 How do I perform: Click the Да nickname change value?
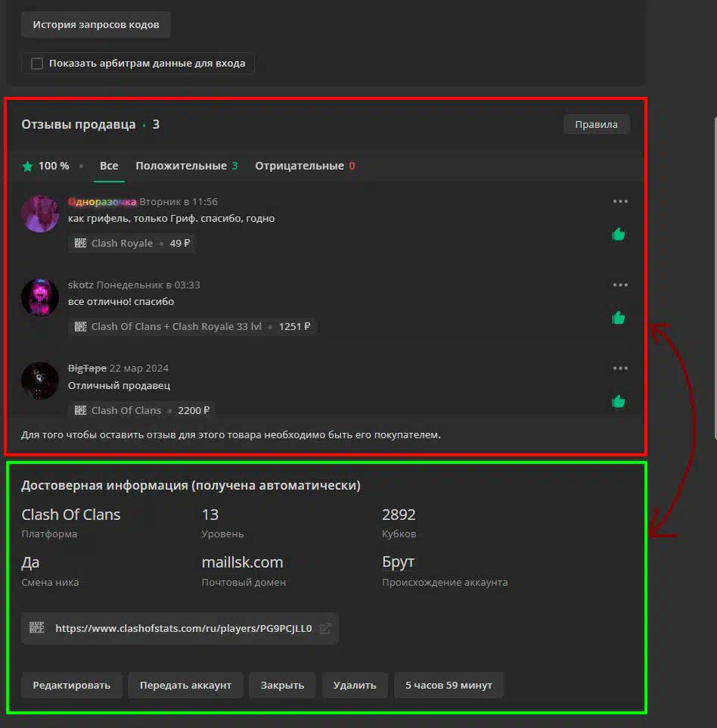(x=30, y=563)
